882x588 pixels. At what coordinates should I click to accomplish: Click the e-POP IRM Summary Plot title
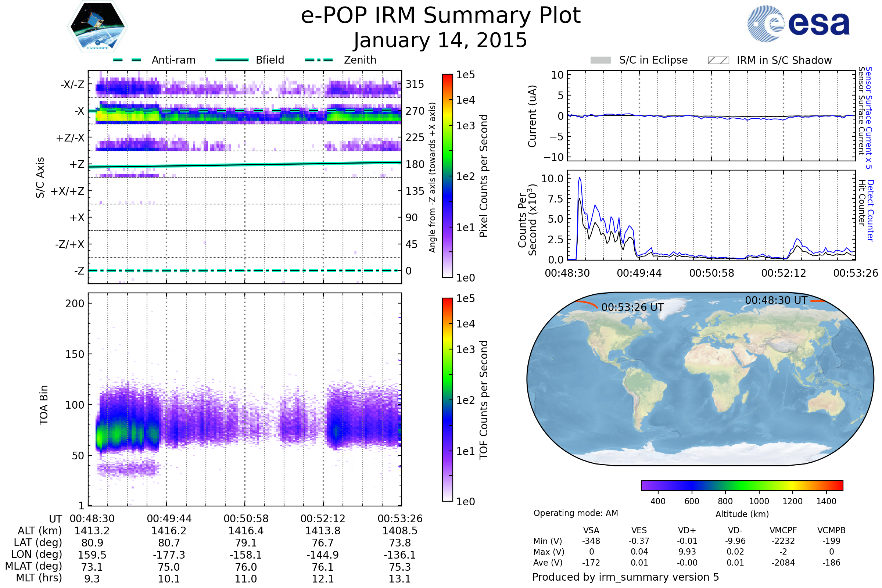[x=441, y=16]
